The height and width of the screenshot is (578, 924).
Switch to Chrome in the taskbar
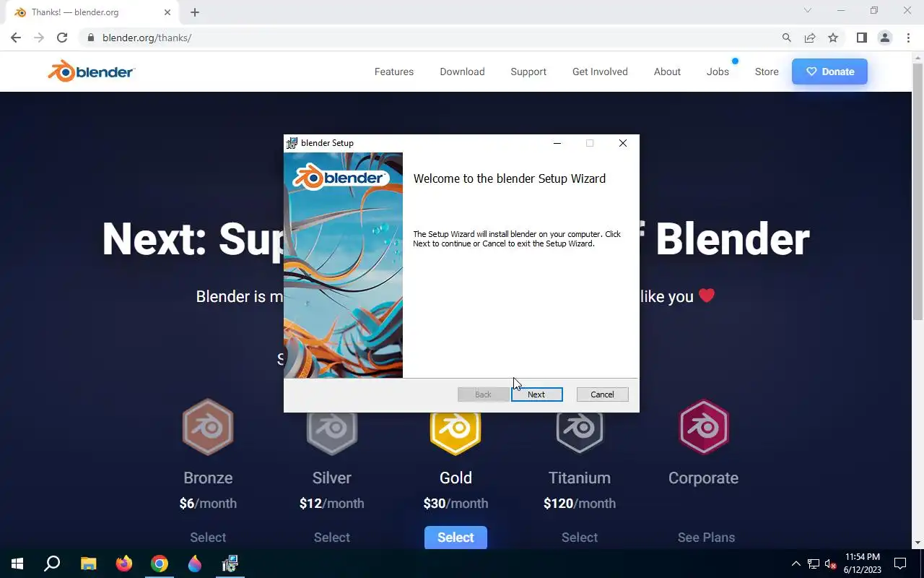160,564
